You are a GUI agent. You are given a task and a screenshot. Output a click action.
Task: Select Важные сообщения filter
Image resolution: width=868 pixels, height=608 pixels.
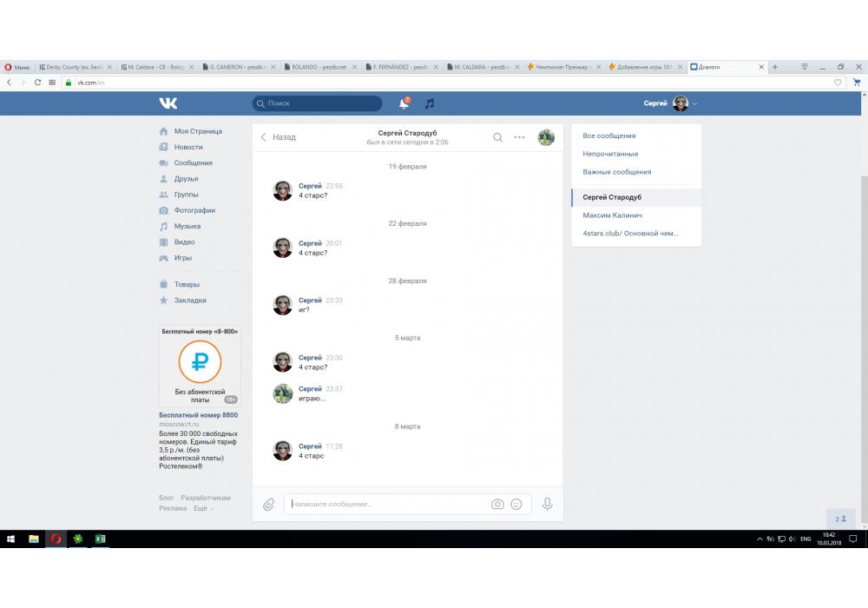pos(616,172)
